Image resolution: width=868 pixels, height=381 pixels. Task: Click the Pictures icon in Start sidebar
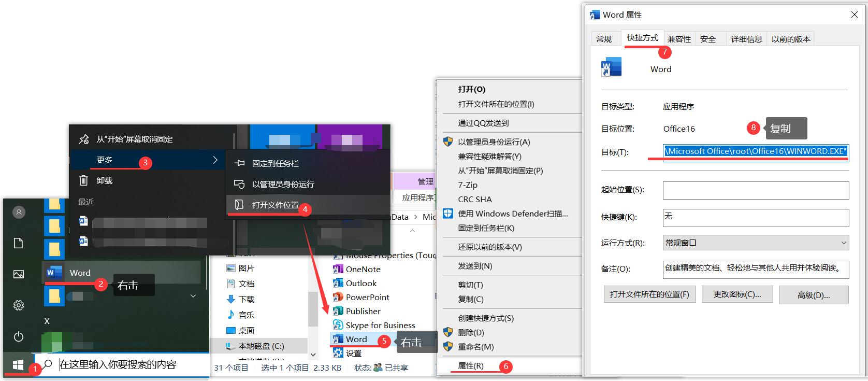(x=19, y=274)
